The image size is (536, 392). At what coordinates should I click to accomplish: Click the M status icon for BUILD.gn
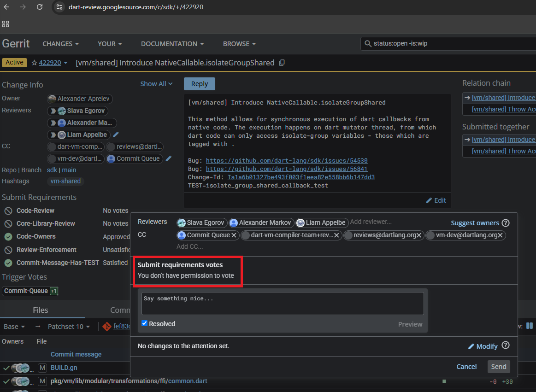(x=42, y=368)
